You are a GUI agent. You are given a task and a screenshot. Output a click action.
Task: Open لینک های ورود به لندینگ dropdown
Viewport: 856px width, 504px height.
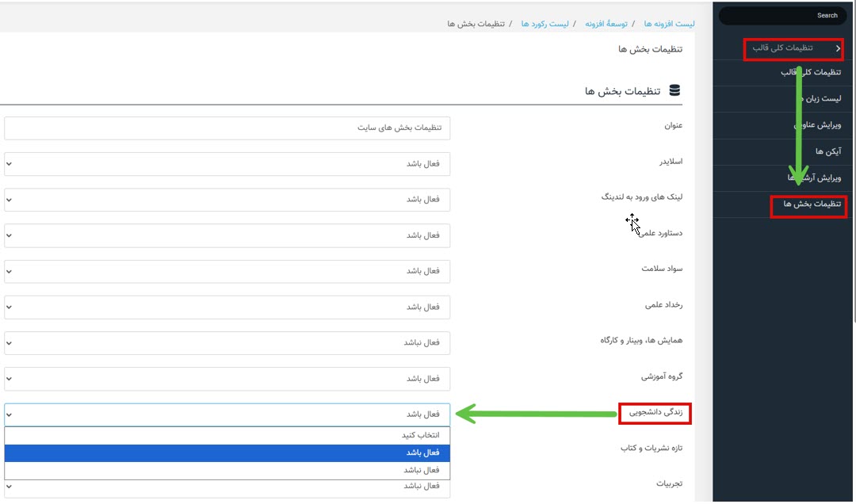227,200
